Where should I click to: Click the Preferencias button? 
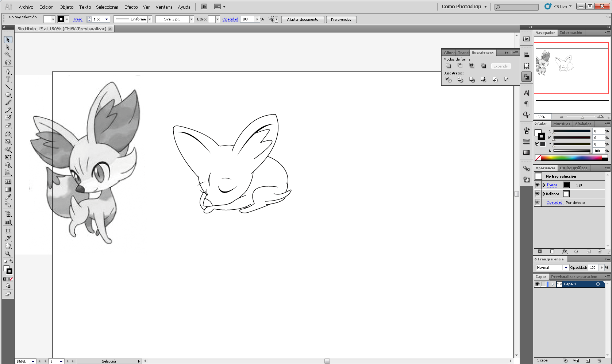coord(341,20)
